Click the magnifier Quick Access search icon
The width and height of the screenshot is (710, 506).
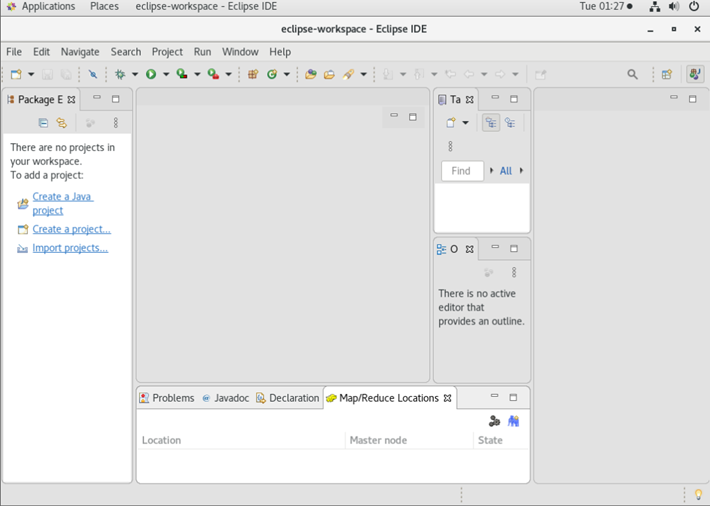click(633, 74)
